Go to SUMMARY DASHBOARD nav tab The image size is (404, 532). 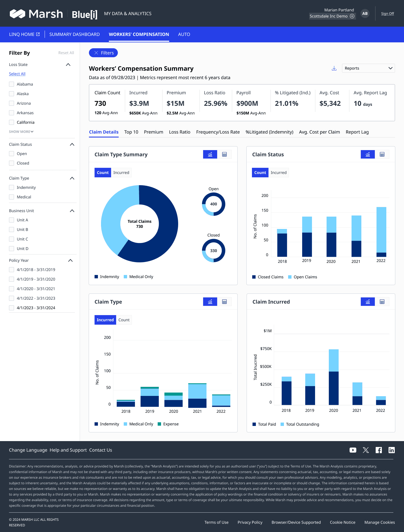coord(75,34)
